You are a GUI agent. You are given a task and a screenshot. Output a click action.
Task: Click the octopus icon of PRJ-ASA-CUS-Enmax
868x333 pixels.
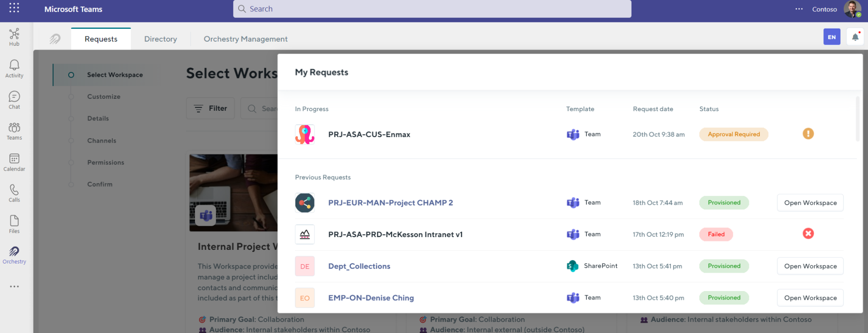305,134
